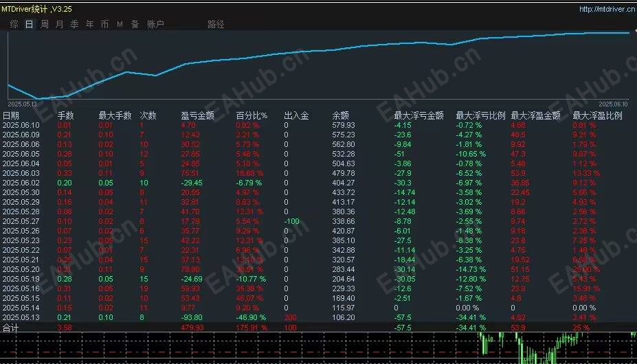Open the 路径 path tab
The image size is (637, 364).
pos(216,24)
